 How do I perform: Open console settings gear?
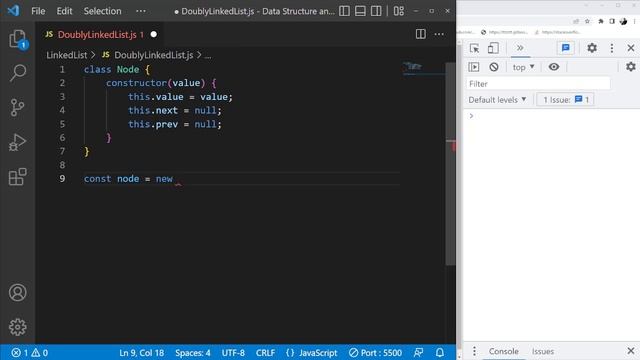(631, 67)
